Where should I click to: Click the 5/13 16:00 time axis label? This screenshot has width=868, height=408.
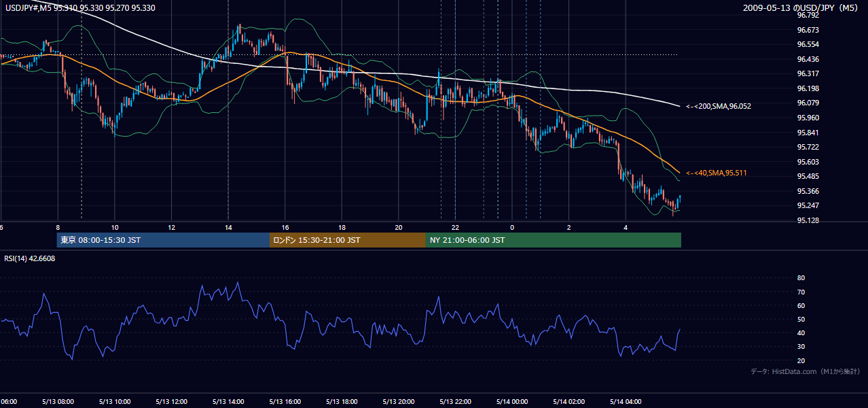pyautogui.click(x=285, y=402)
